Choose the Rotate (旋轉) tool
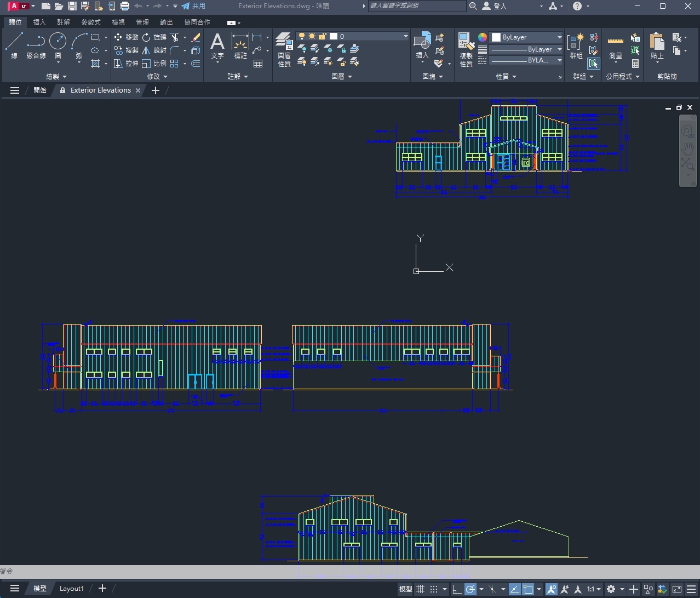This screenshot has width=700, height=598. pyautogui.click(x=154, y=37)
